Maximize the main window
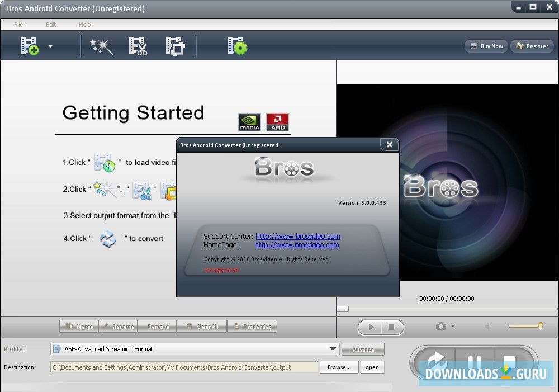 533,7
